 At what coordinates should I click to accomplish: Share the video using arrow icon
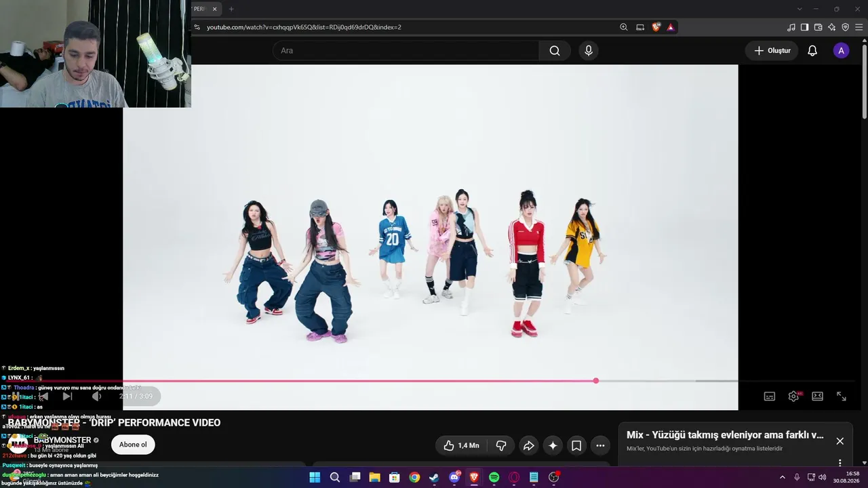529,445
